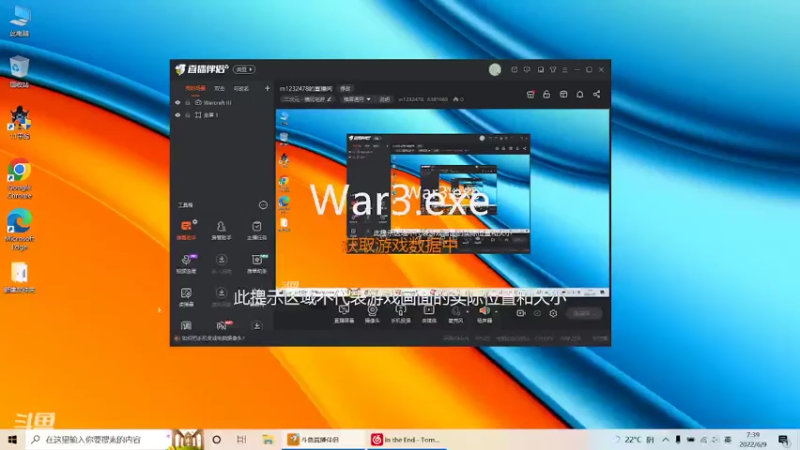Viewport: 800px width, 450px height.
Task: Click the pencil to edit the stream category
Action: pyautogui.click(x=329, y=99)
